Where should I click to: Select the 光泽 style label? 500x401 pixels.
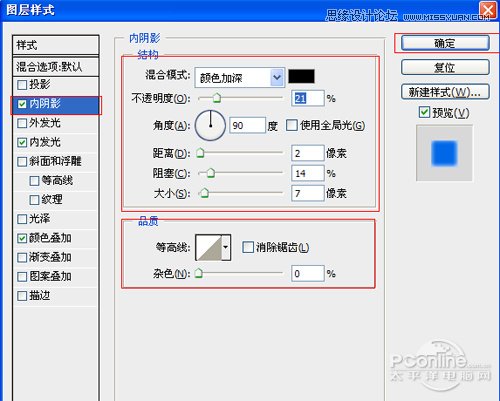(x=40, y=219)
